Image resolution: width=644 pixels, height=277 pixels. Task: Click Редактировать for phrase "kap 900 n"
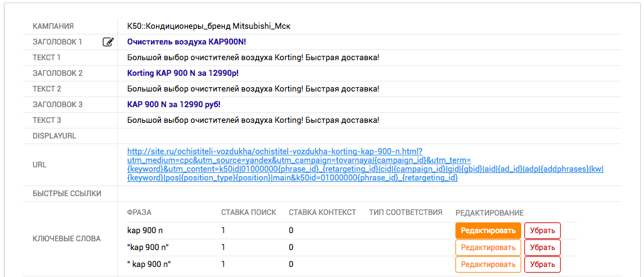click(488, 248)
